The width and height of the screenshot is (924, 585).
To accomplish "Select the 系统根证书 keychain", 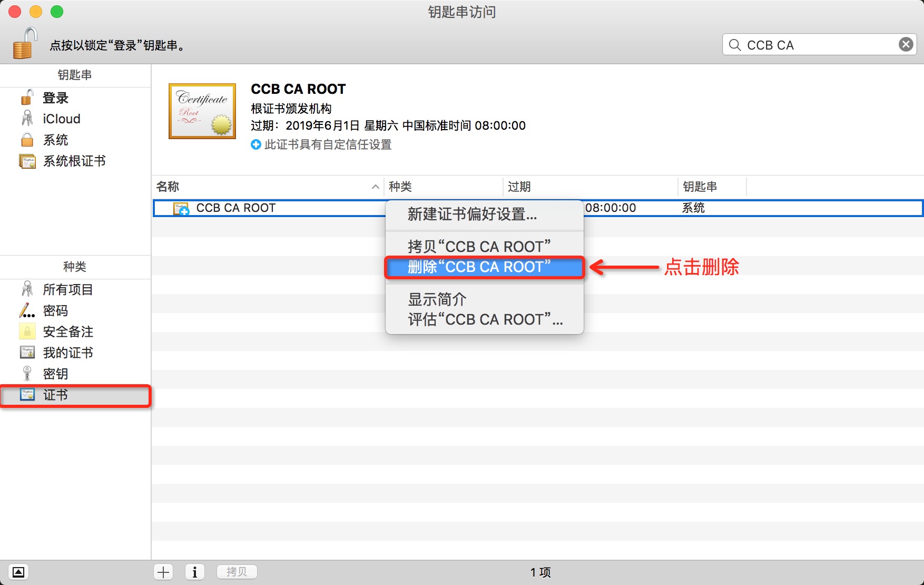I will tap(75, 161).
